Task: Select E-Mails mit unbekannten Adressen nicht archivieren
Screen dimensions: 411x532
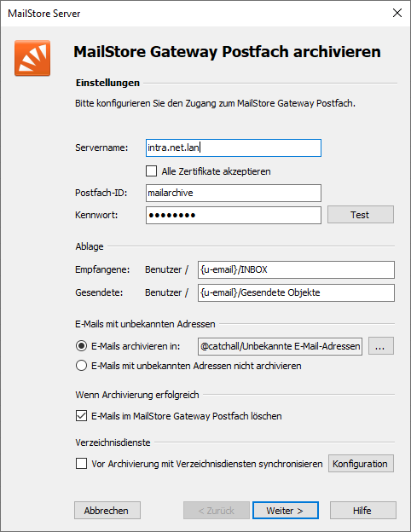Action: pyautogui.click(x=81, y=366)
